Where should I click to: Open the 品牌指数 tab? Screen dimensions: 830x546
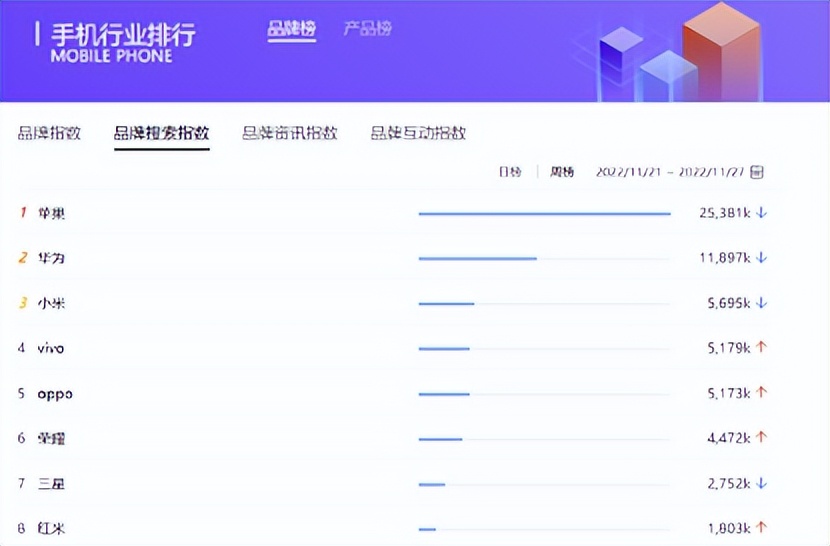point(49,132)
